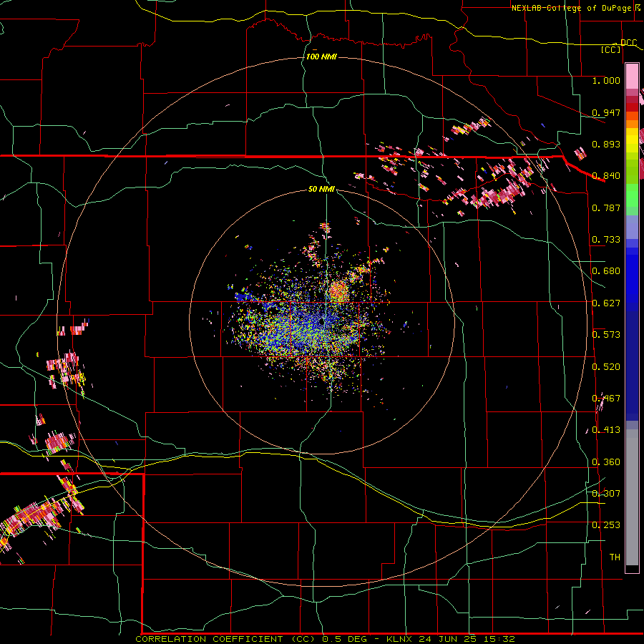Select the 0.840 legend value
Screen dimensions: 644x644
[606, 176]
